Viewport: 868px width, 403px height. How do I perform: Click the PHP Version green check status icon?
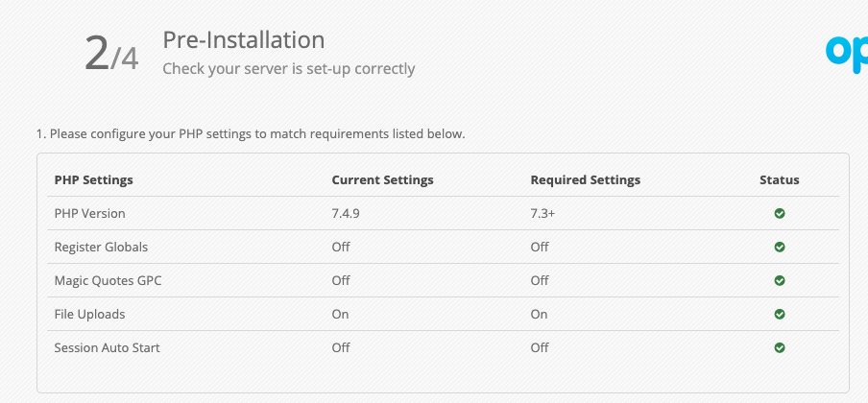pos(780,214)
